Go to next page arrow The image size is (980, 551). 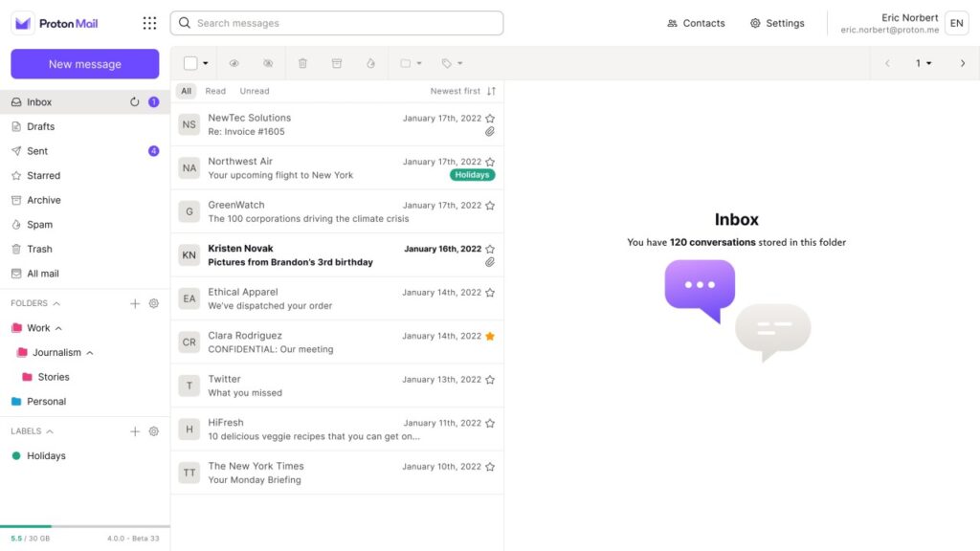pyautogui.click(x=963, y=63)
